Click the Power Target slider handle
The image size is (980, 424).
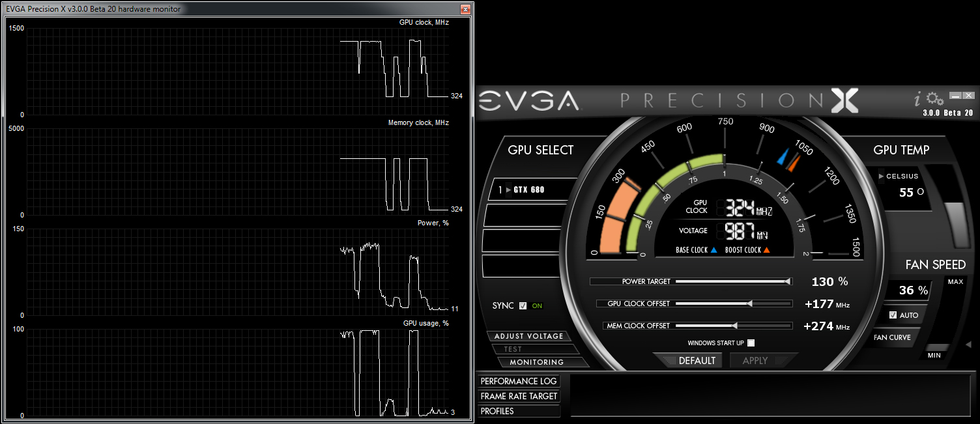(788, 281)
